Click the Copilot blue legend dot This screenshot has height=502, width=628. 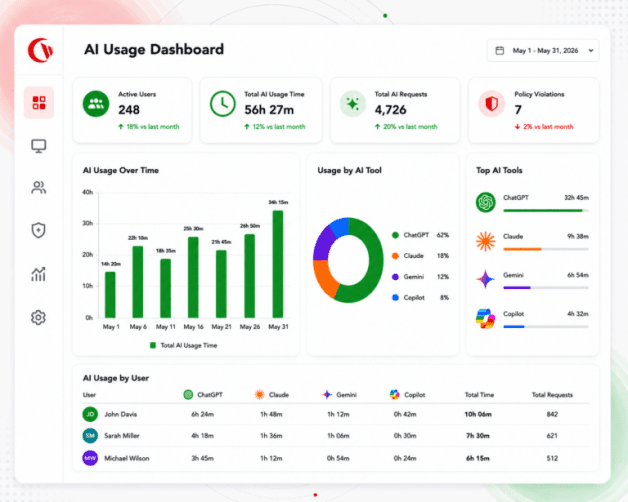click(x=395, y=297)
